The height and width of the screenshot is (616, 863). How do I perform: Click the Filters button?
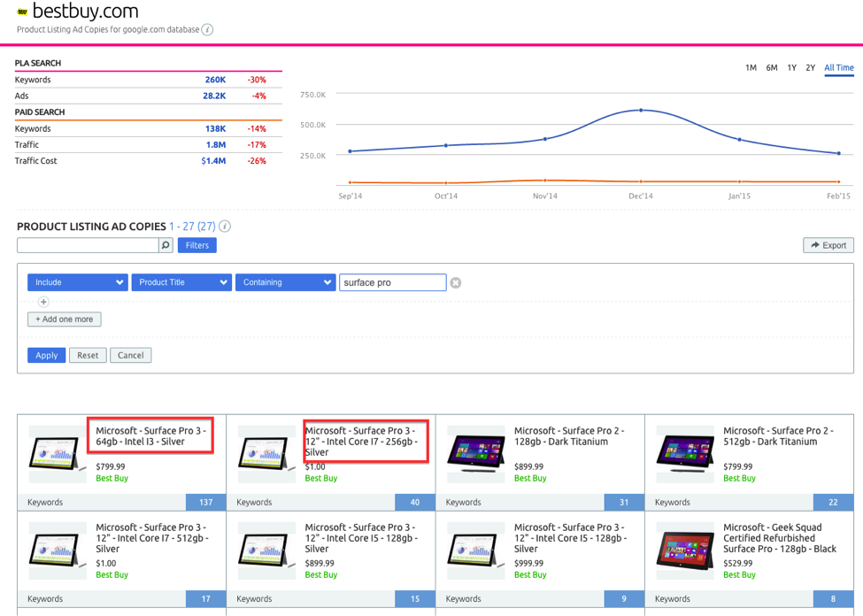pos(197,245)
